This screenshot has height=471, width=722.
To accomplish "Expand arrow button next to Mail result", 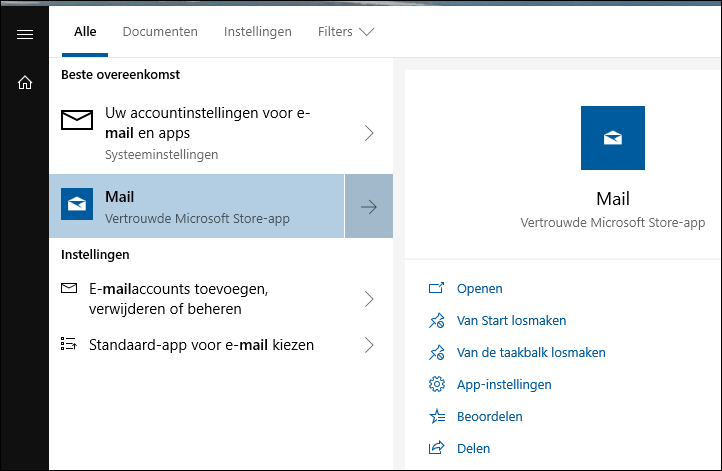I will 369,206.
